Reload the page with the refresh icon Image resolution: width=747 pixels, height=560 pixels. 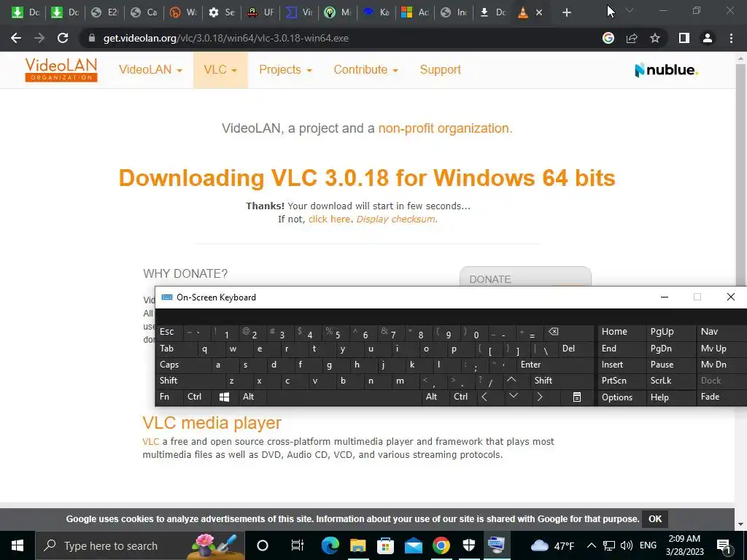tap(63, 38)
